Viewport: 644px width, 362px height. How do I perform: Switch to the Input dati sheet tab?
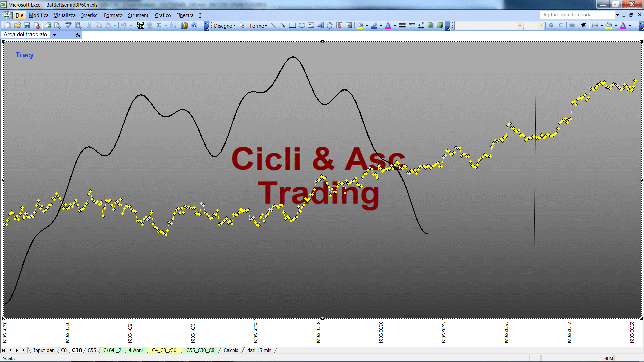[x=44, y=350]
